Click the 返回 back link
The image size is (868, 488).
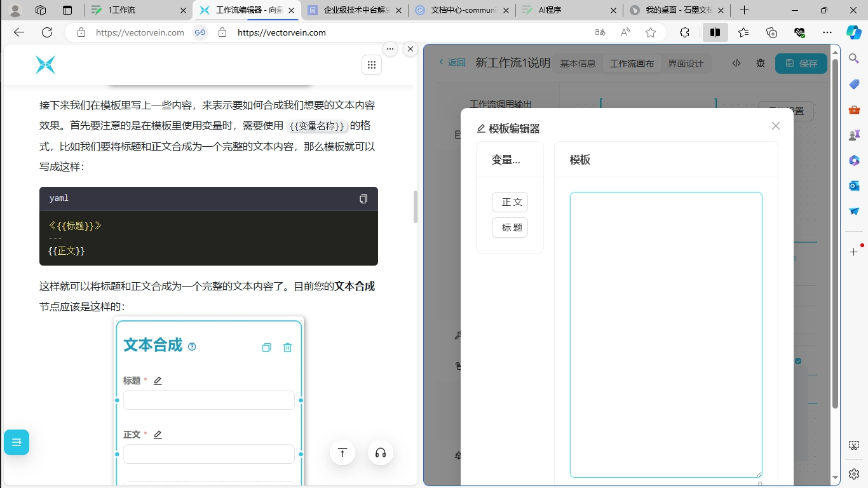pyautogui.click(x=452, y=62)
